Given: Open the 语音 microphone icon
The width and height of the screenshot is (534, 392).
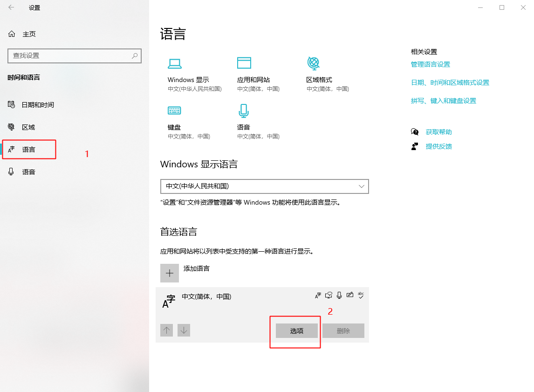Looking at the screenshot, I should pyautogui.click(x=244, y=110).
